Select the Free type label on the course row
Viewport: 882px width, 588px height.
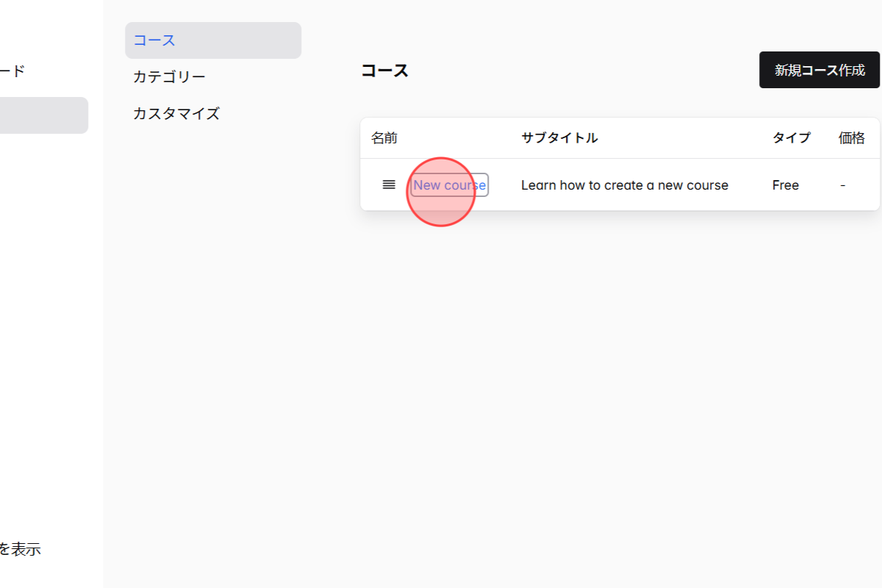(785, 184)
